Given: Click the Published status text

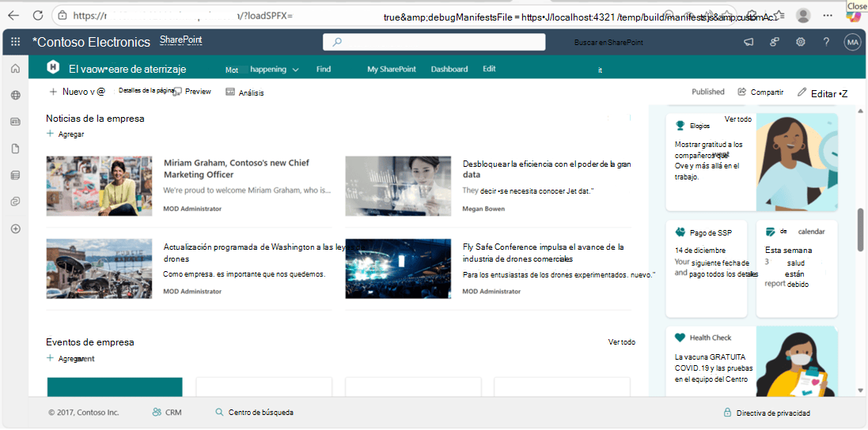Looking at the screenshot, I should [708, 92].
